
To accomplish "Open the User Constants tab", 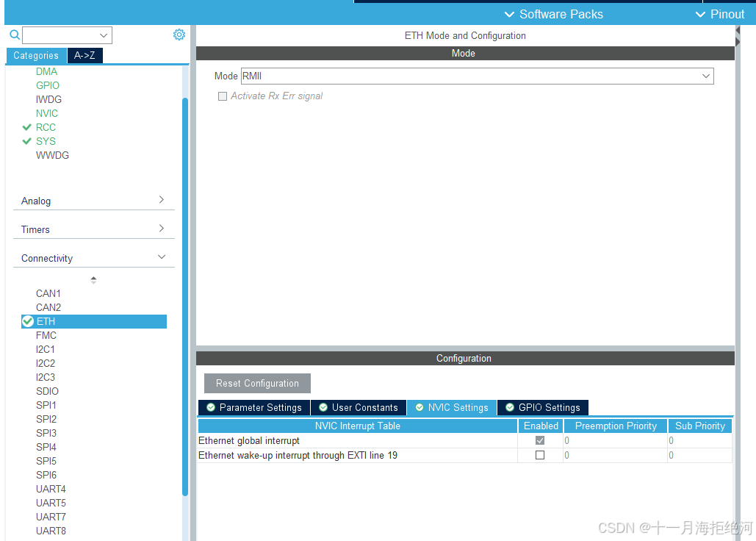I will click(x=359, y=407).
